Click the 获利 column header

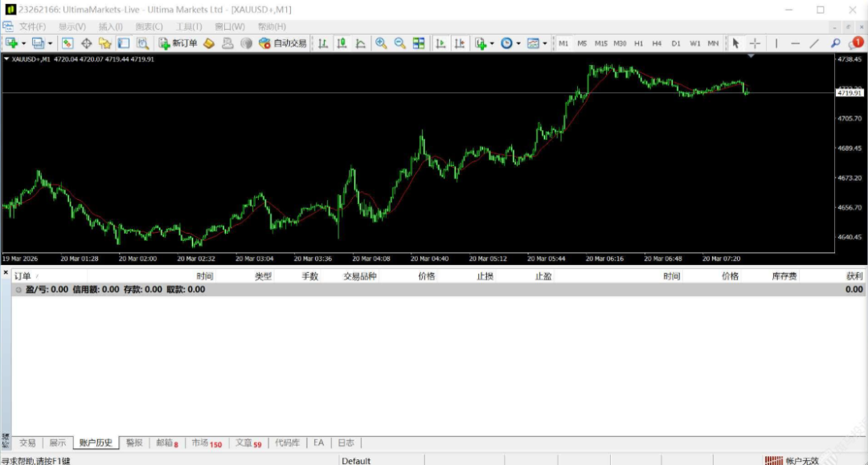pos(854,276)
